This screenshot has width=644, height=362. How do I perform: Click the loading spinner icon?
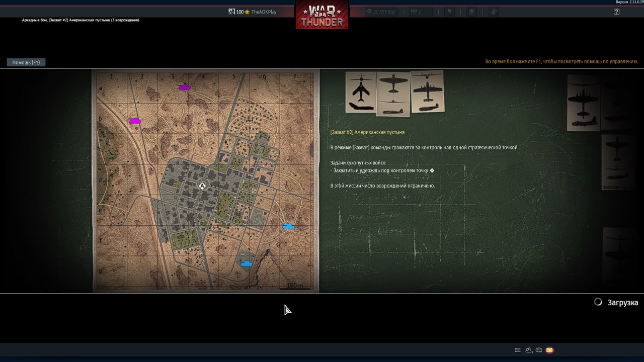click(x=598, y=302)
